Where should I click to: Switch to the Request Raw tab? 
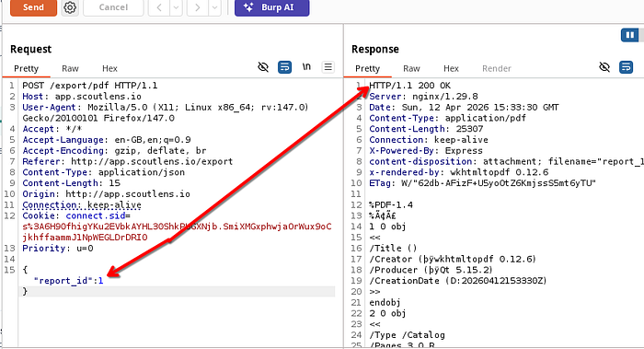[x=70, y=69]
